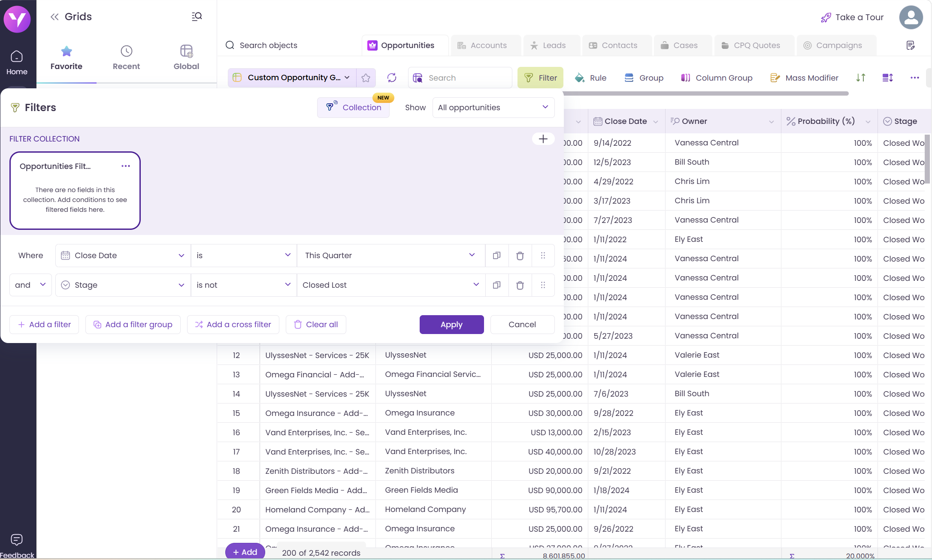Select the Recent grids tab
Screen dimensions: 932x560
tap(126, 58)
